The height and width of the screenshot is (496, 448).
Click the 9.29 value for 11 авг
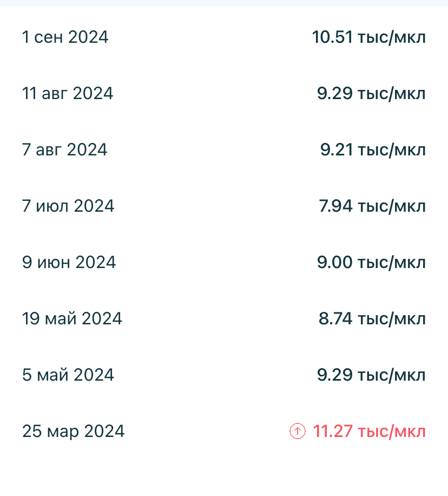click(335, 94)
